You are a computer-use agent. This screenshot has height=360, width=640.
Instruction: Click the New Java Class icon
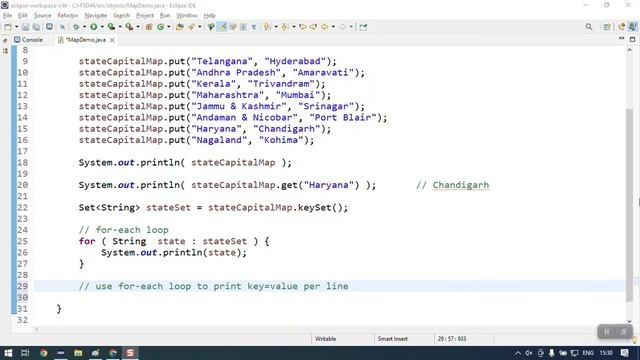click(x=161, y=27)
